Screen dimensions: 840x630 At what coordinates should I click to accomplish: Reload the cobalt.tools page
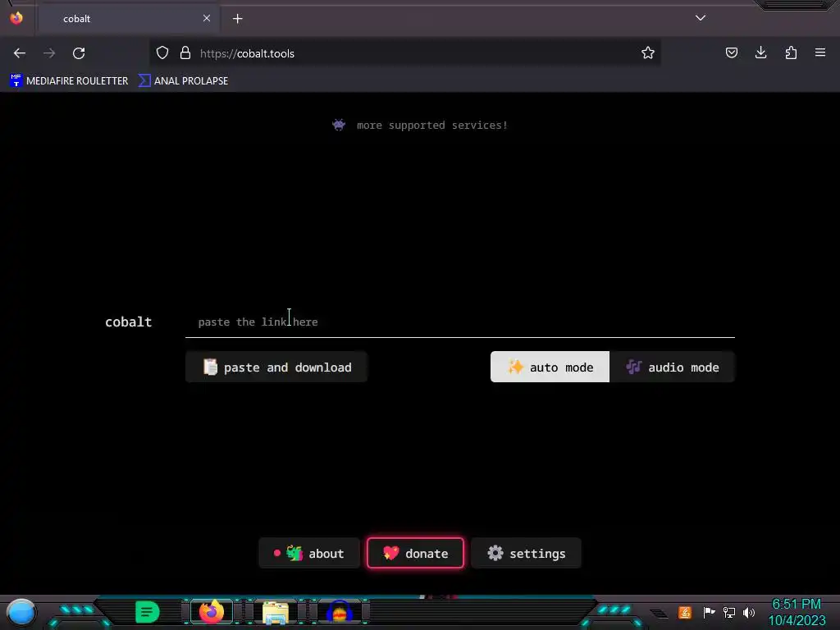pyautogui.click(x=79, y=53)
